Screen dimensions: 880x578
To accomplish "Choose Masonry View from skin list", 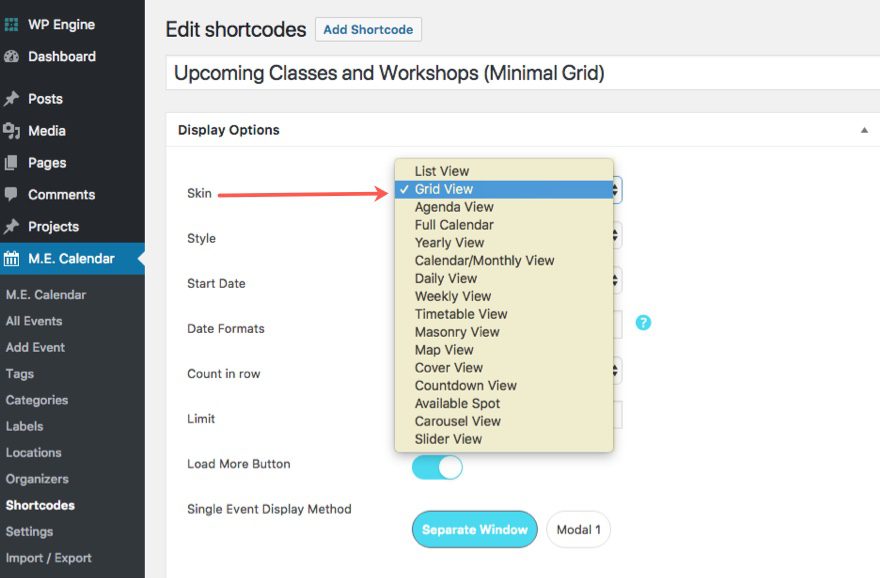I will (457, 332).
